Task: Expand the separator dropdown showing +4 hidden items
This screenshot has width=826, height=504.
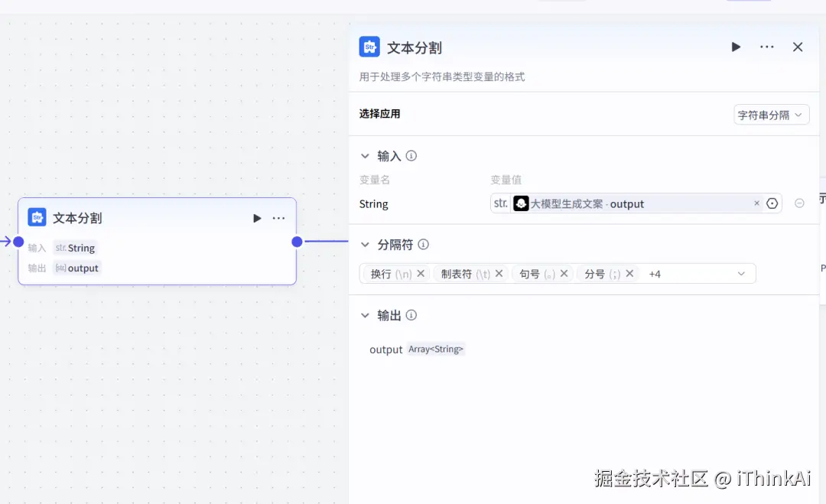Action: (x=740, y=273)
